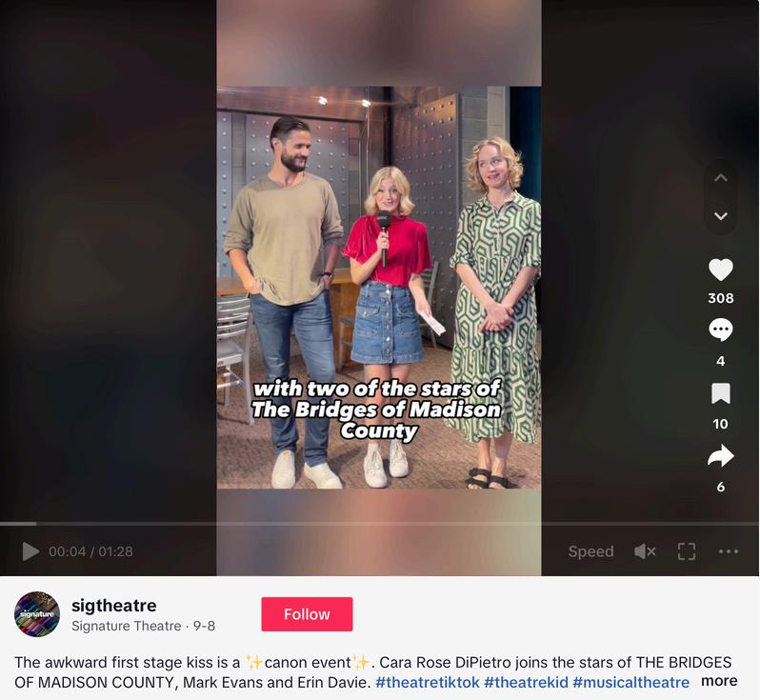Play the paused video
This screenshot has width=760, height=700.
coord(30,551)
